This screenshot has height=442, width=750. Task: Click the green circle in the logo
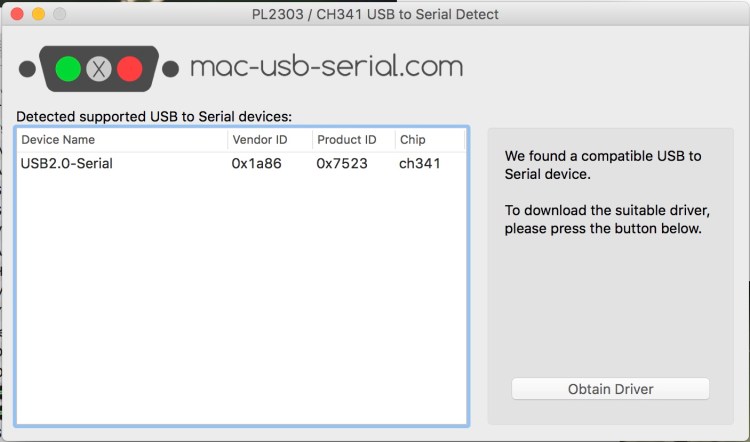(x=68, y=69)
